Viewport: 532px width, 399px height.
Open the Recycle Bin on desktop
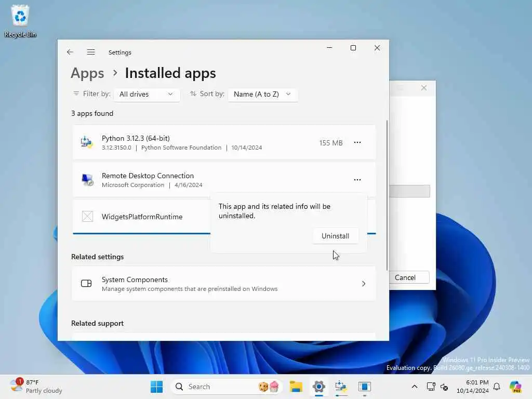click(x=20, y=21)
